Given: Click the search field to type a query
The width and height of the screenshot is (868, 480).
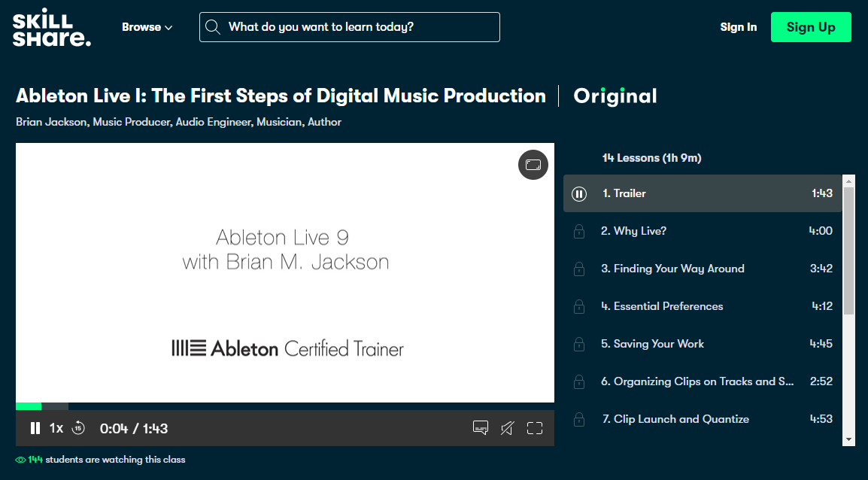Looking at the screenshot, I should pos(350,26).
